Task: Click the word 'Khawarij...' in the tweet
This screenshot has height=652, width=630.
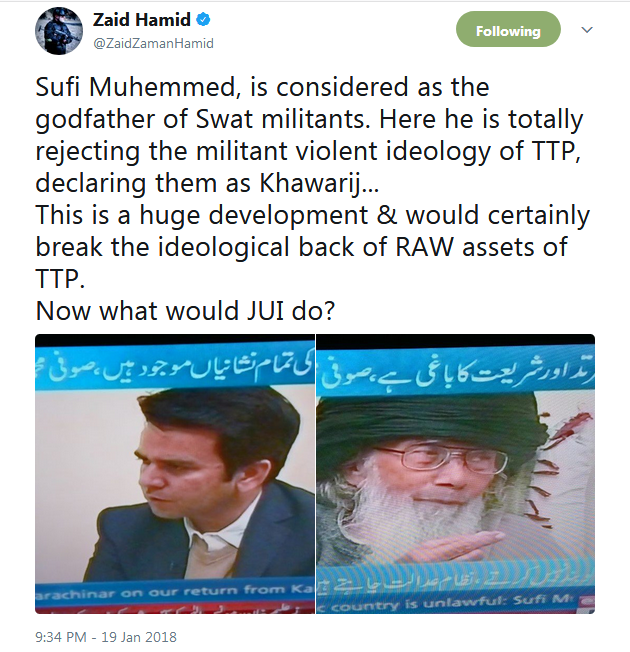Action: pos(319,184)
